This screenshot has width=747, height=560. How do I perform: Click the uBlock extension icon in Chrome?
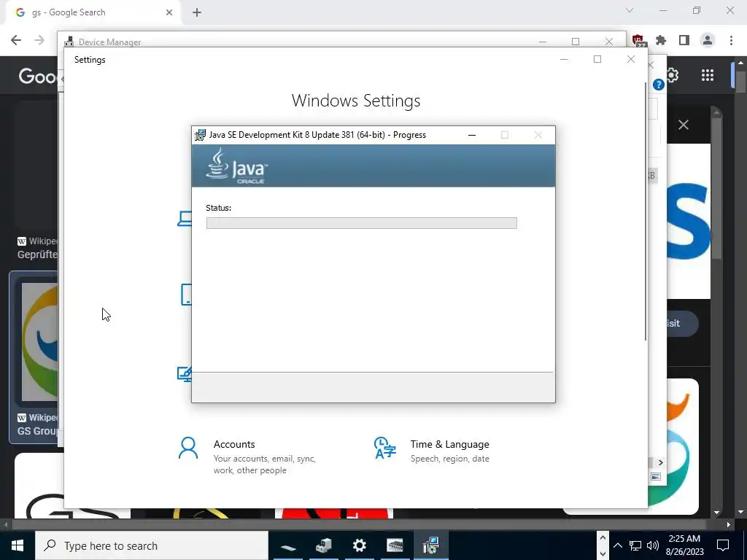pos(639,41)
